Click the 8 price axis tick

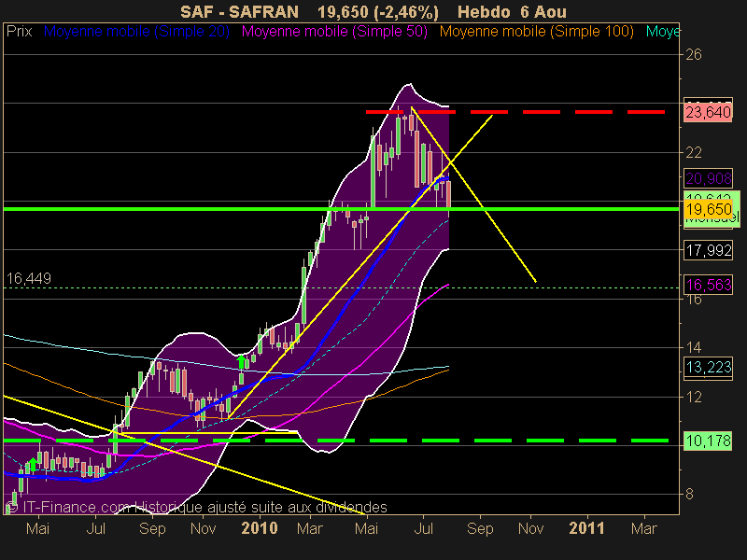[689, 495]
